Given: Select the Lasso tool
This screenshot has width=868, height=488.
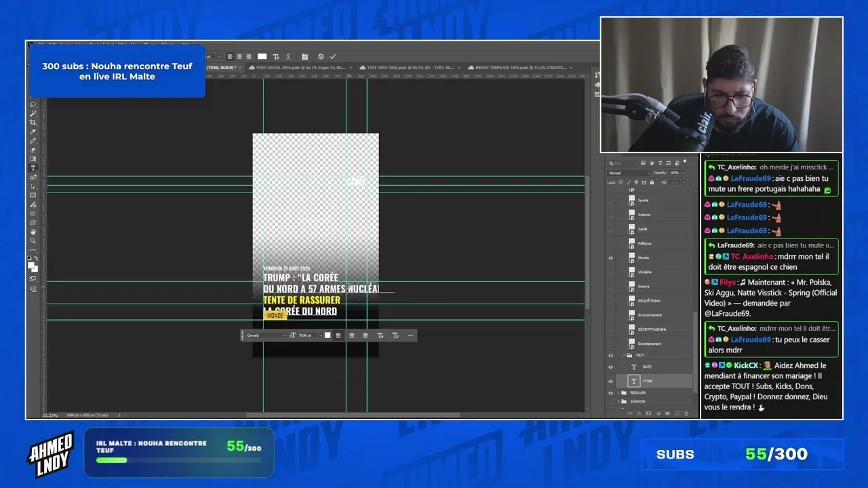Looking at the screenshot, I should click(x=33, y=104).
